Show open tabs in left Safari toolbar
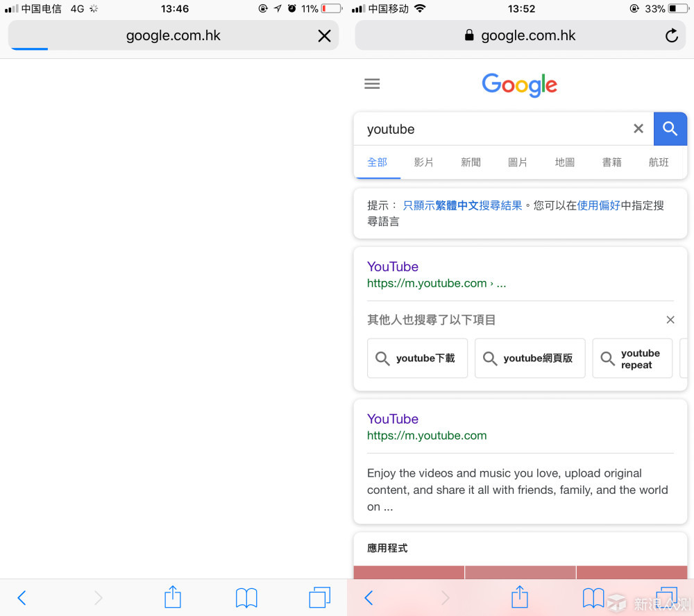 (x=319, y=597)
